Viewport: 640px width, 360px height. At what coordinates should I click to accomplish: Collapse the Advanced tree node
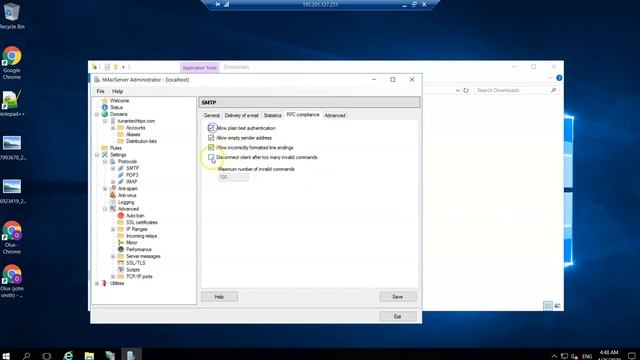pos(105,209)
